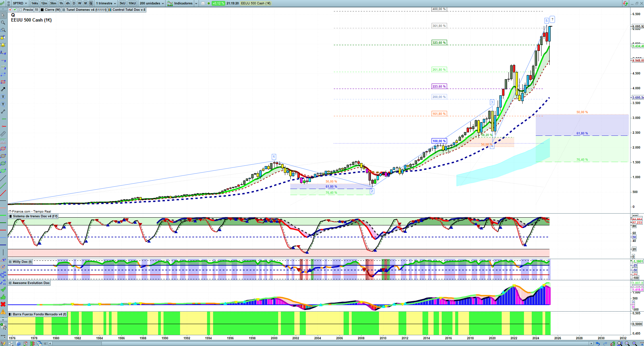Select the brown ellipse drawing tool

point(3,156)
